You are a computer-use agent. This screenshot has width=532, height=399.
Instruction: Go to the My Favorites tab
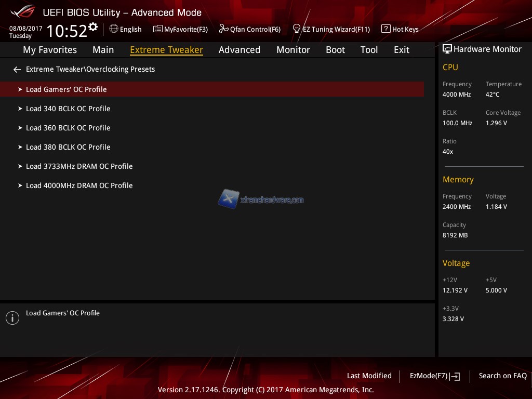50,50
